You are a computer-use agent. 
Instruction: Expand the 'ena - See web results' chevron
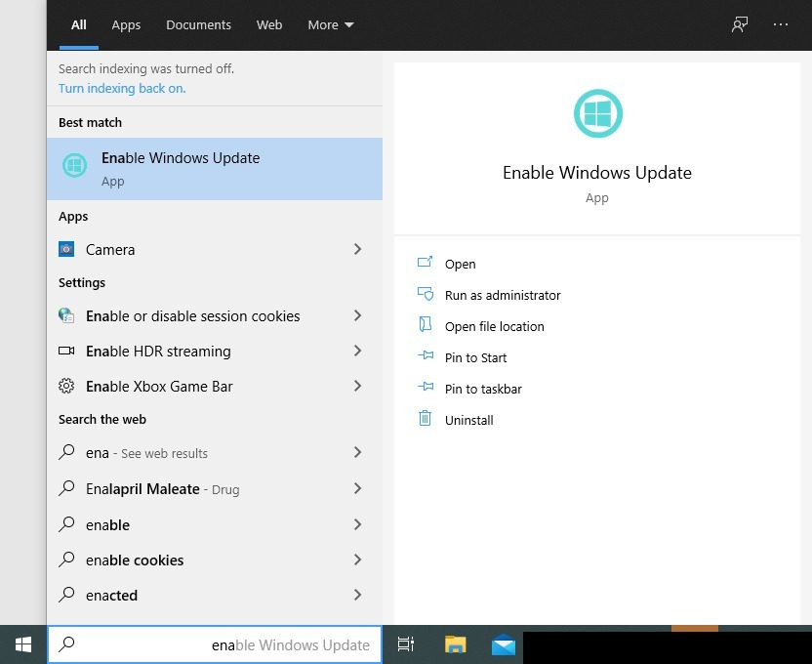(x=357, y=452)
